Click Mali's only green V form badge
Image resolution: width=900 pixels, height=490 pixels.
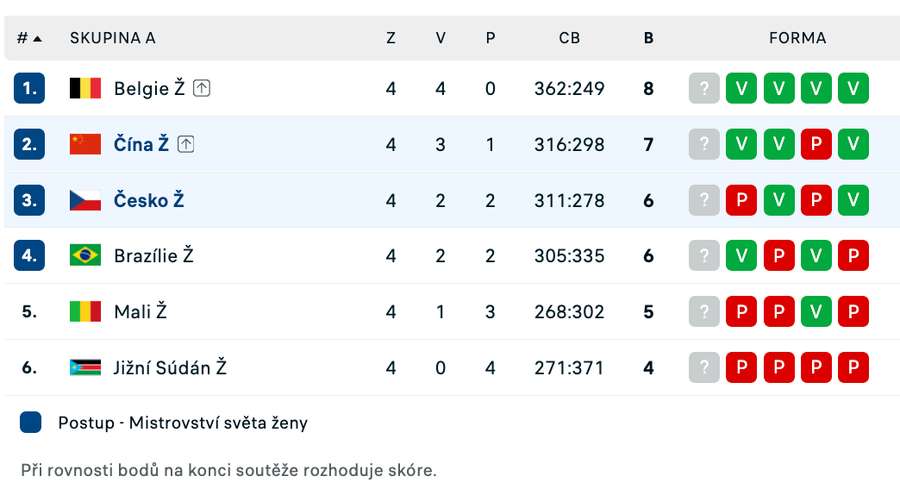[816, 311]
